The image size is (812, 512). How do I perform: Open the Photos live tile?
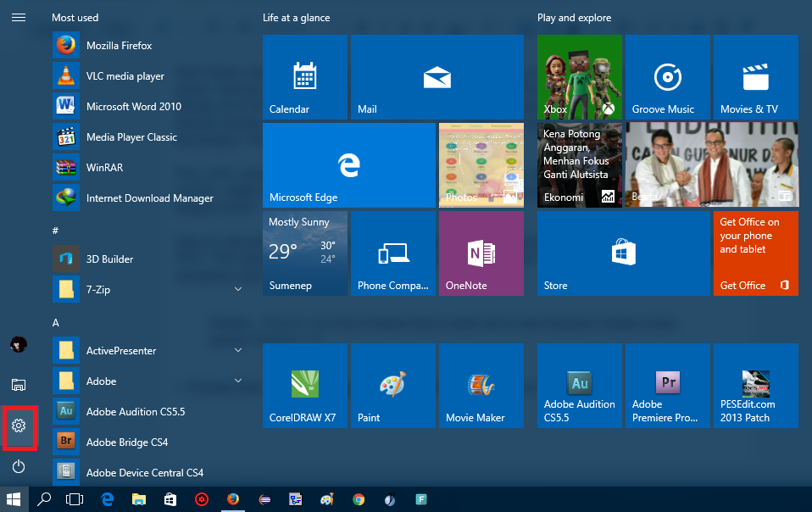481,165
